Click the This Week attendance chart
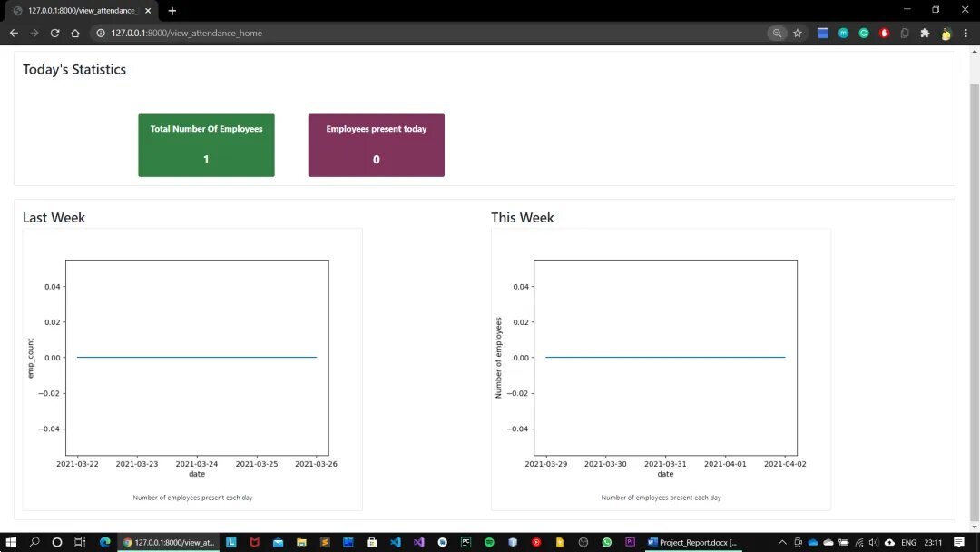Screen dimensions: 980x552 pos(661,370)
